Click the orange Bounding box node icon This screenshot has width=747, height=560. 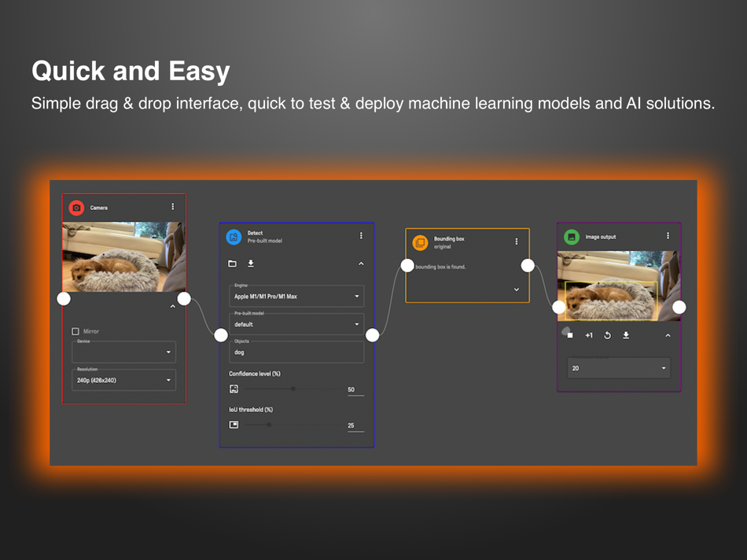point(420,242)
